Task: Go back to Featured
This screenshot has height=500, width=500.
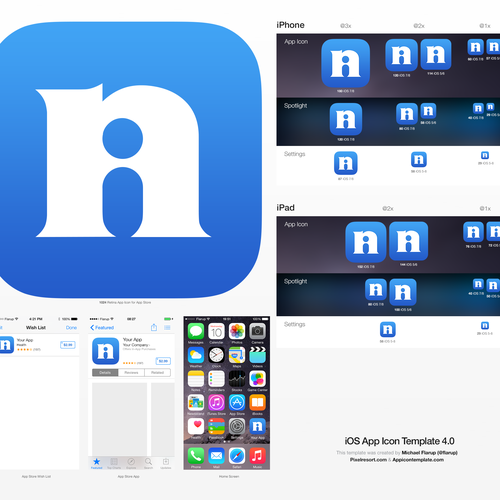Action: (x=102, y=328)
